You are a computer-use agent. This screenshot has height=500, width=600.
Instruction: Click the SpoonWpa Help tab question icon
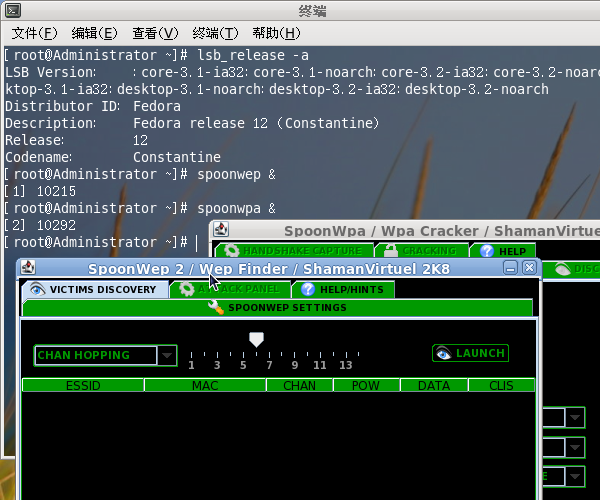point(487,251)
